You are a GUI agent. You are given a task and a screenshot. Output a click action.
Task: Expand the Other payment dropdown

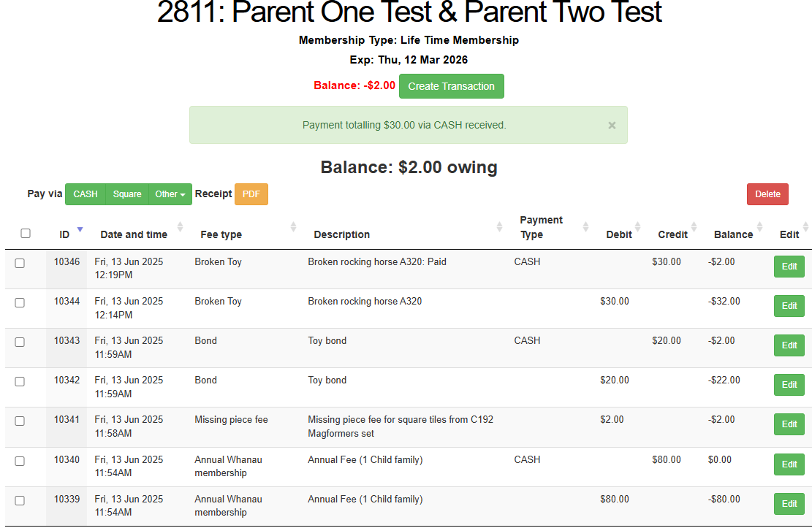point(170,194)
